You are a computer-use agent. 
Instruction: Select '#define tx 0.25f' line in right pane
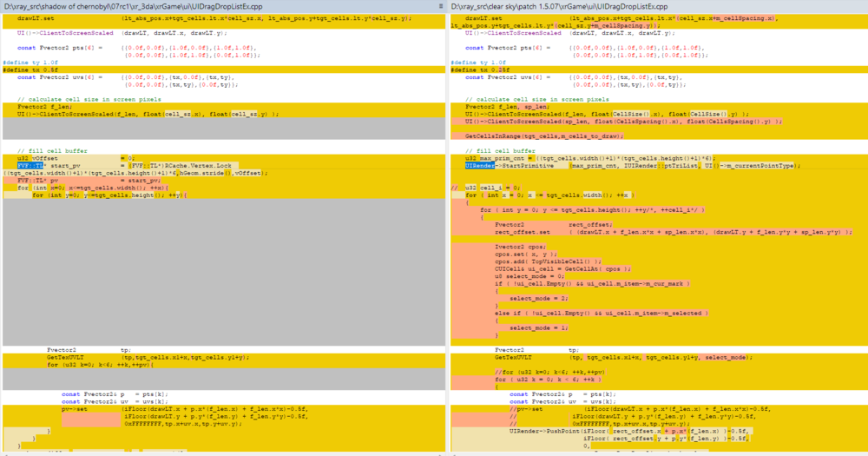pos(660,69)
